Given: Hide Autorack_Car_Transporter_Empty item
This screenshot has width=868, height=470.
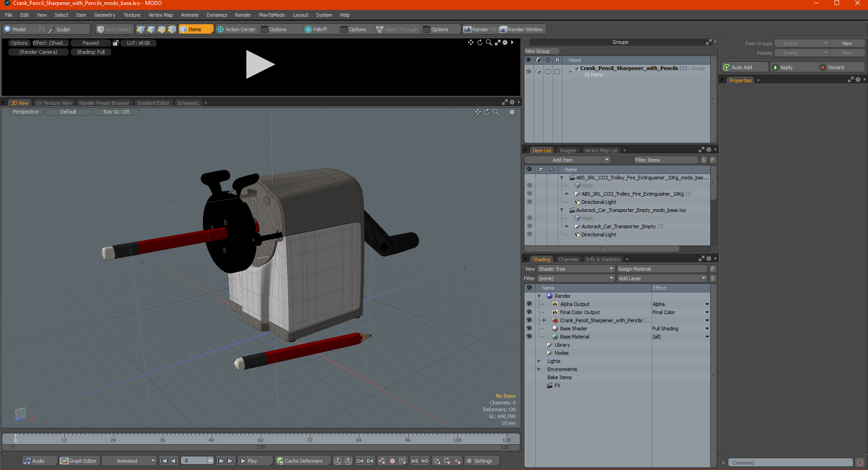Looking at the screenshot, I should tap(529, 226).
